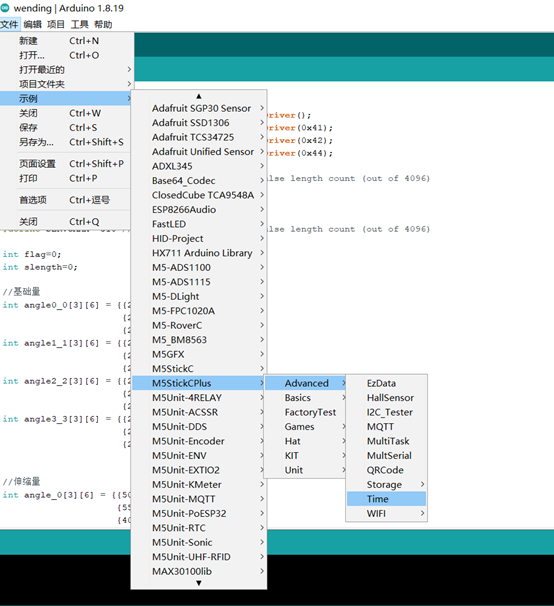The width and height of the screenshot is (554, 606).
Task: Open I2C_Tester example sketch
Action: tap(387, 412)
